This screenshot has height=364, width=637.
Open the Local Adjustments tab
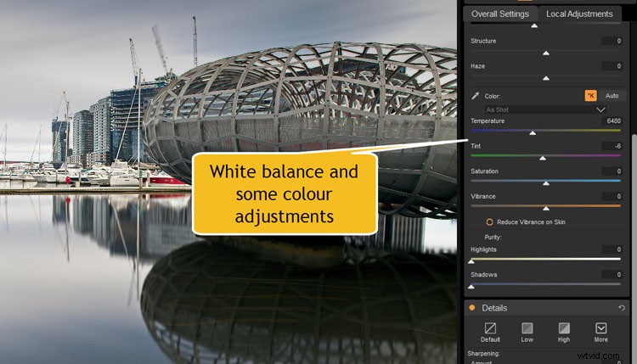(579, 14)
